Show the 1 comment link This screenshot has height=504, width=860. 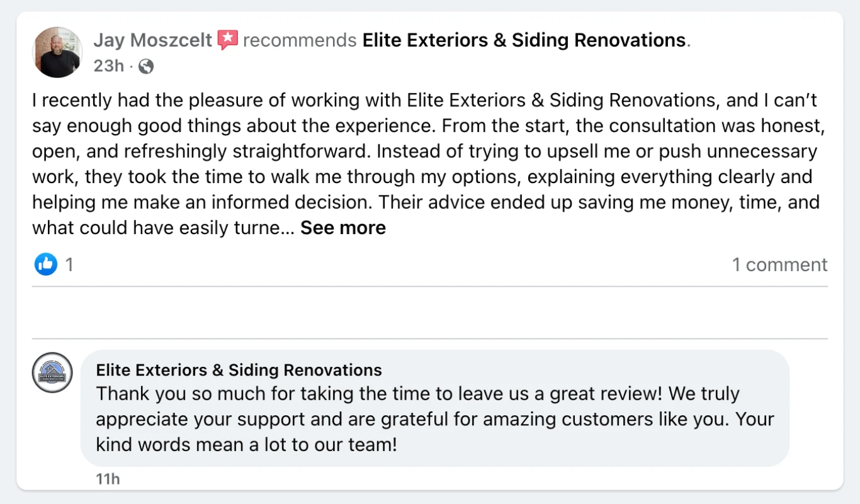[779, 265]
